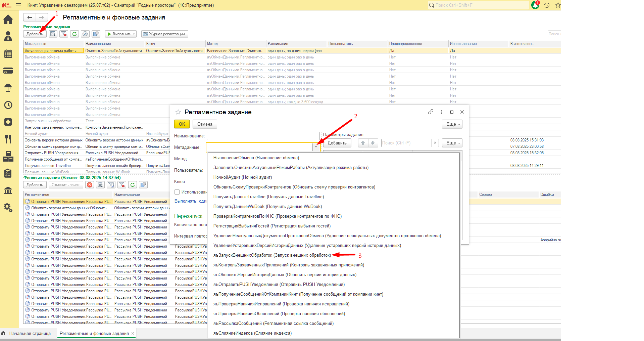
Task: Click the clear filter icon in top toolbar
Action: tap(64, 34)
